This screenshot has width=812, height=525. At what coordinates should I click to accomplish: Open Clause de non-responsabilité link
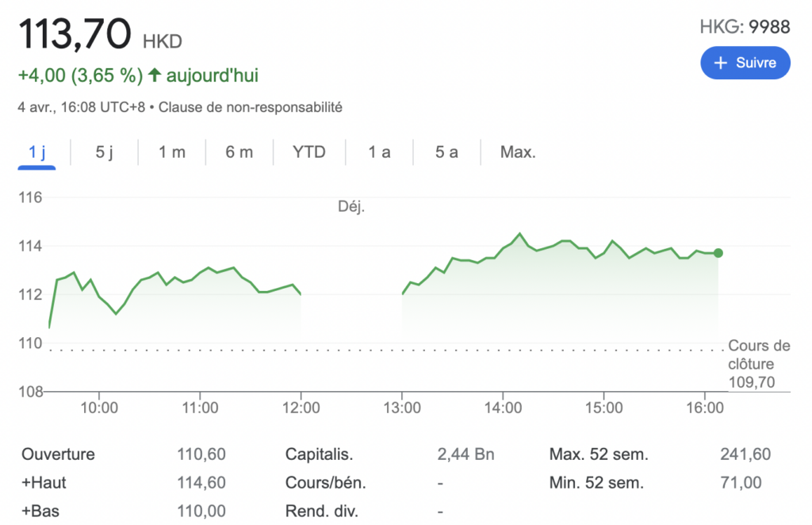[x=251, y=106]
